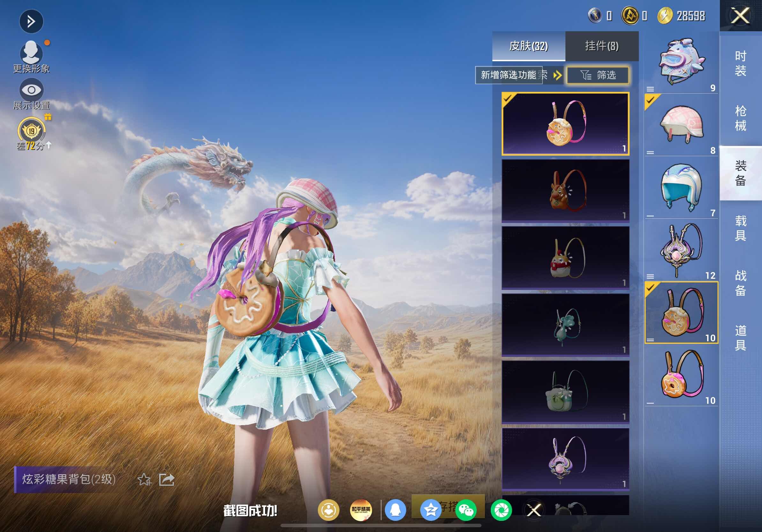The image size is (762, 532).
Task: Open the 枪械 category tab
Action: coord(740,118)
